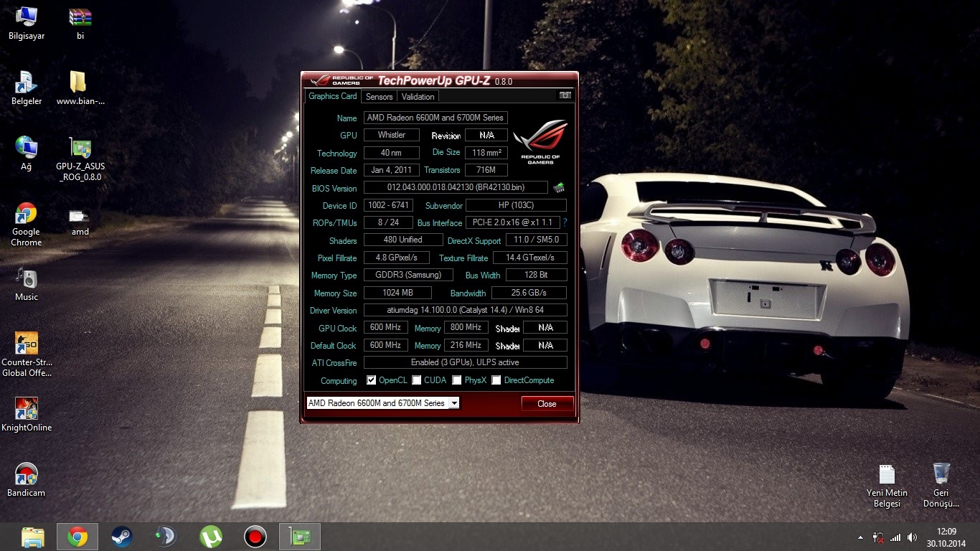This screenshot has width=980, height=551.
Task: Click the 480 Unified shaders value
Action: (x=402, y=240)
